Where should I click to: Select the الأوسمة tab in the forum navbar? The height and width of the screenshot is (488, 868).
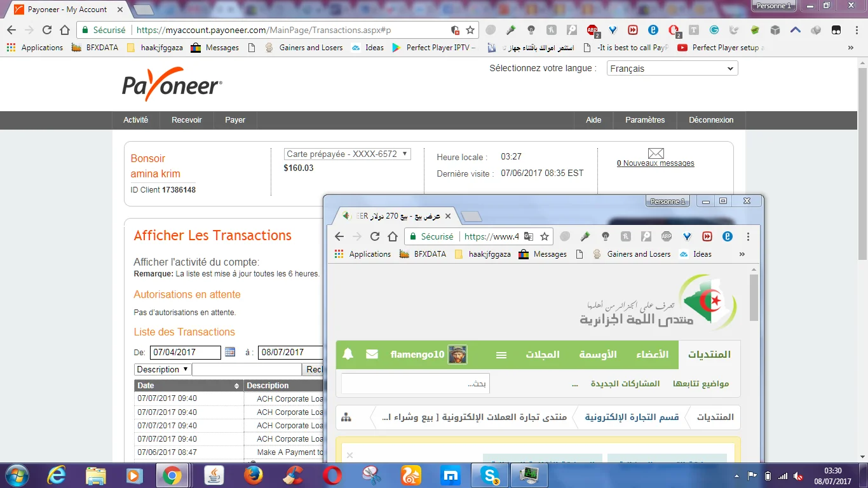pos(598,355)
